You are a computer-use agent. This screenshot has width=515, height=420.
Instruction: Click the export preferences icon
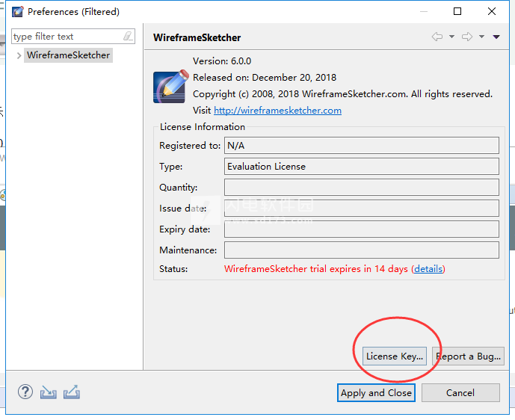(72, 392)
